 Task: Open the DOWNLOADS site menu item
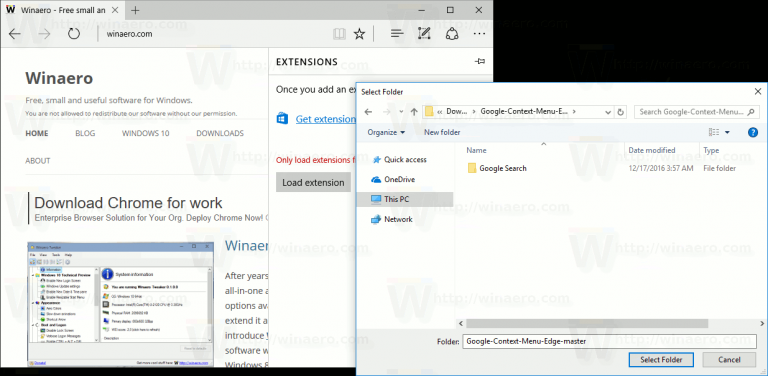click(220, 133)
